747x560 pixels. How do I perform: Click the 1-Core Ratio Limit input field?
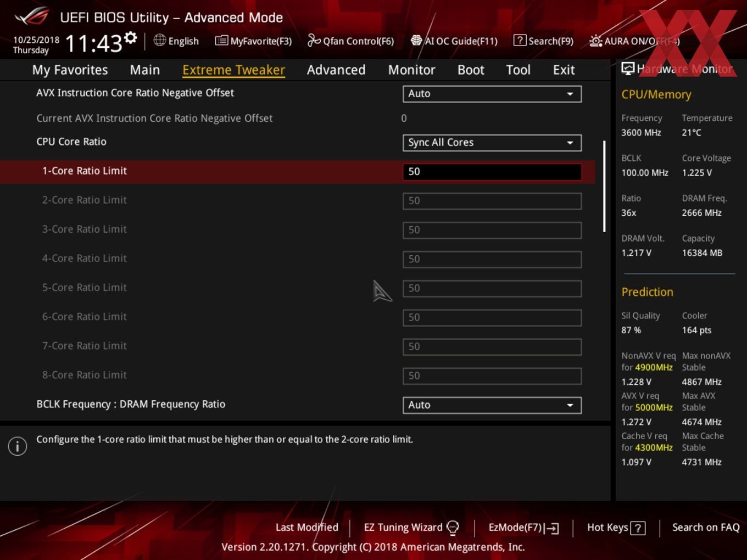[x=492, y=172]
